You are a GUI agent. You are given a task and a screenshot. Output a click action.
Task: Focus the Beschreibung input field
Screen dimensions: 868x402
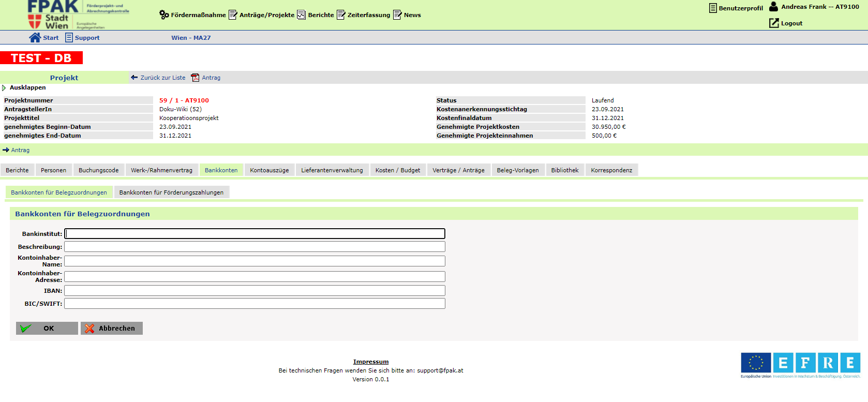click(x=255, y=247)
